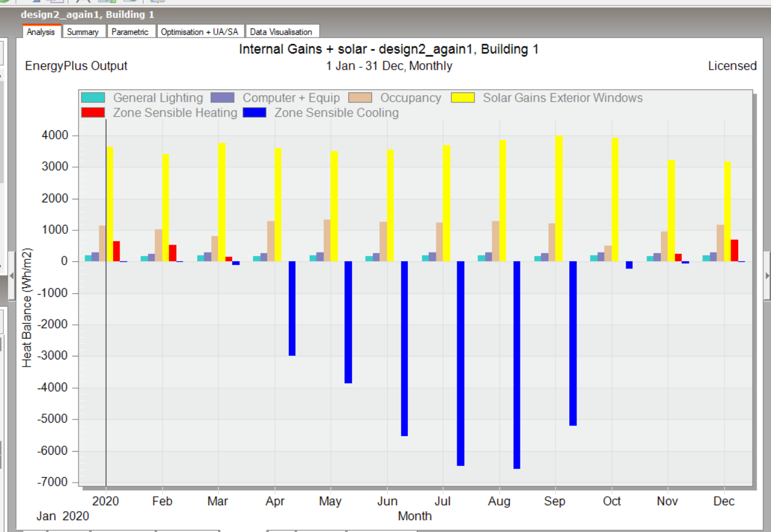771x532 pixels.
Task: Go to the Data Visualisation tab
Action: point(282,32)
